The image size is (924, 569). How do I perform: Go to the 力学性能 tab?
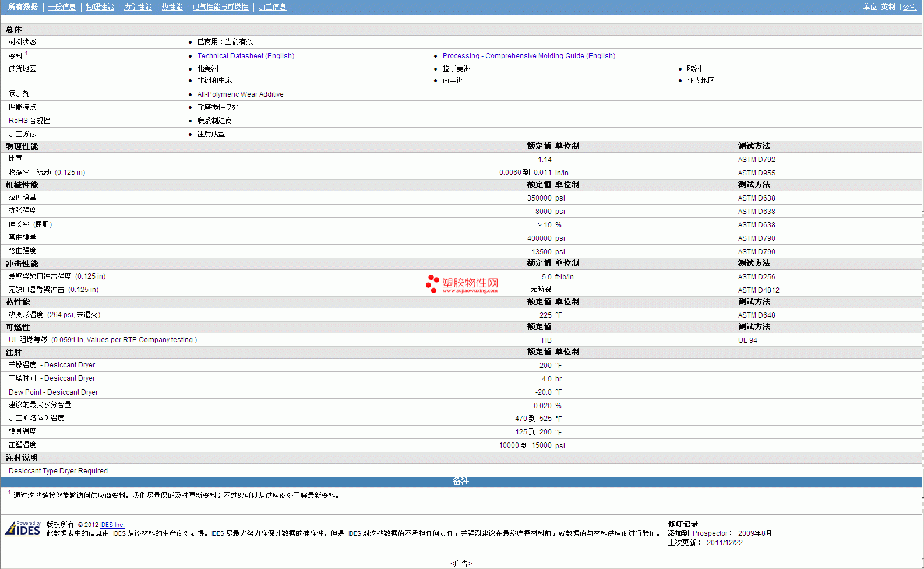pyautogui.click(x=137, y=7)
